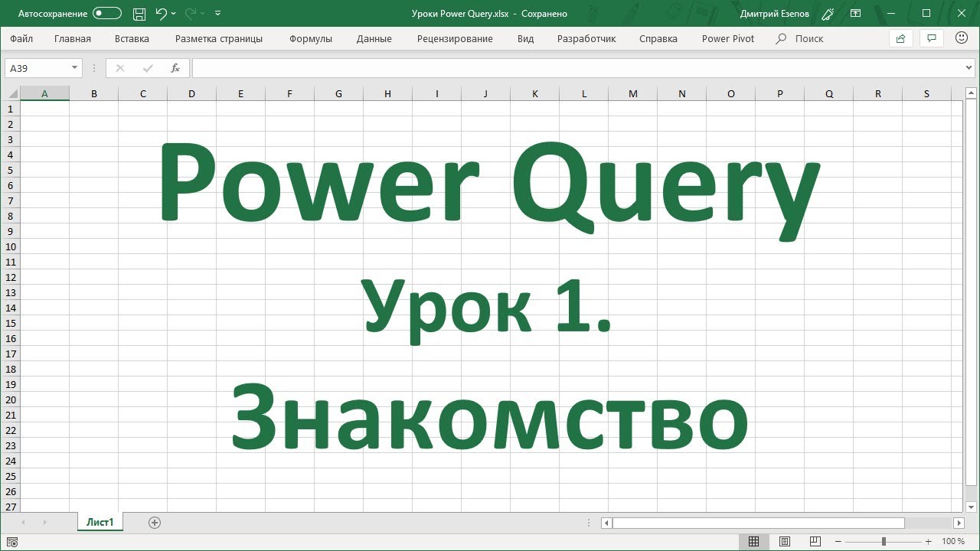The width and height of the screenshot is (980, 551).
Task: Click the user name Дмитрий Езепов
Action: coord(775,14)
